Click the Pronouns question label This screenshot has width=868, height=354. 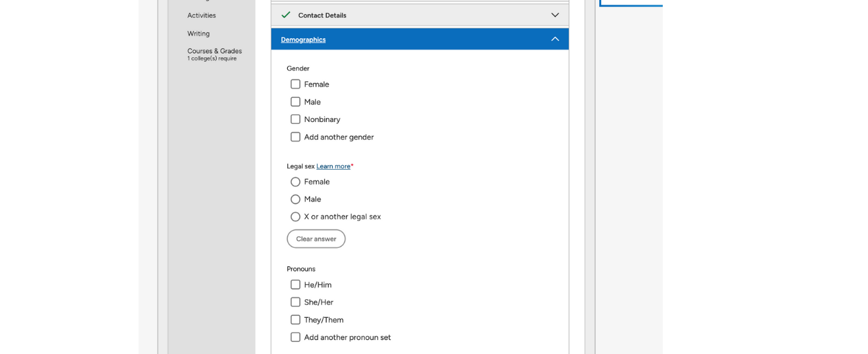click(x=301, y=269)
